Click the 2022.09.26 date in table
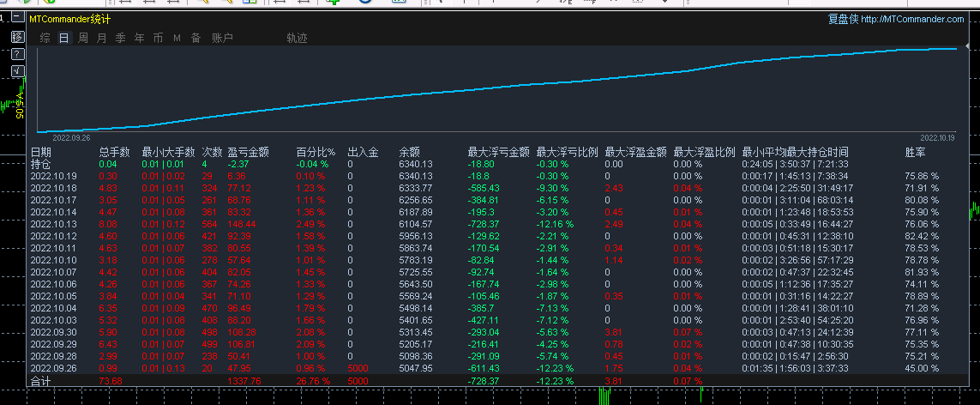The image size is (980, 405). (53, 368)
